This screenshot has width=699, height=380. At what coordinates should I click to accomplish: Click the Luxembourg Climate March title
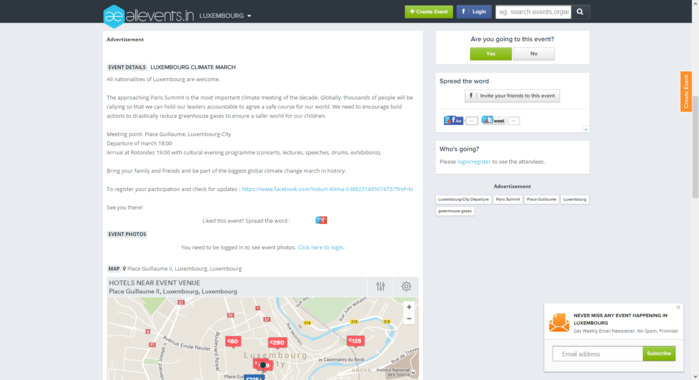[x=193, y=67]
